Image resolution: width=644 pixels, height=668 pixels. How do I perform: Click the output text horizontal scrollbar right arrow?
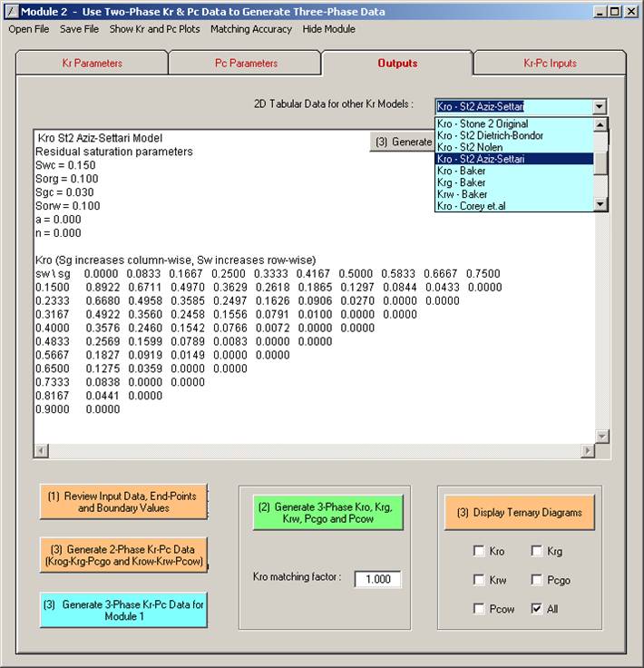click(x=588, y=451)
